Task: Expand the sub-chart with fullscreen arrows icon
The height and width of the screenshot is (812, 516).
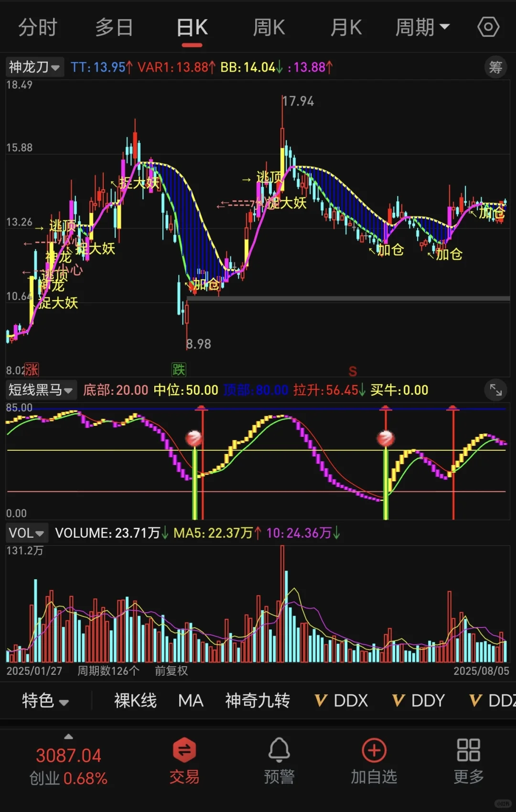Action: click(x=495, y=390)
